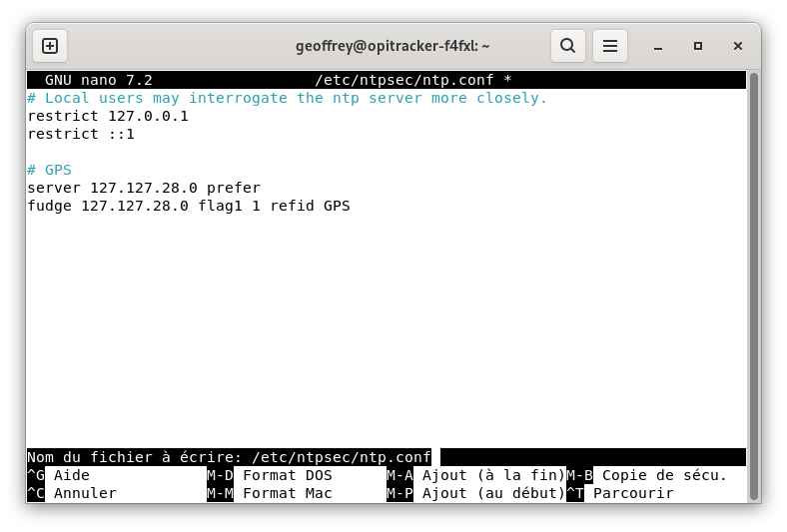
Task: Click the 'GNU nano 7.2' title text
Action: tap(98, 80)
